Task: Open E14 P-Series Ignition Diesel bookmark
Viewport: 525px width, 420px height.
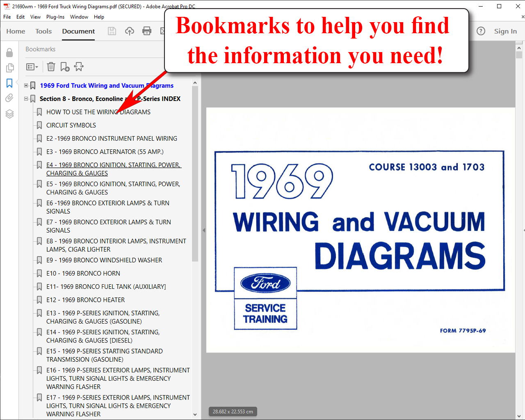Action: pos(103,336)
